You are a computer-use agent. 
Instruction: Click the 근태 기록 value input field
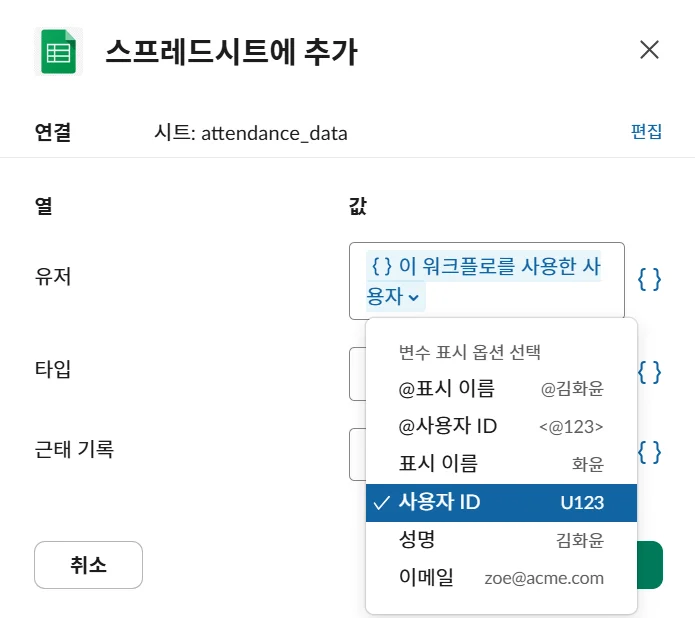pyautogui.click(x=357, y=454)
